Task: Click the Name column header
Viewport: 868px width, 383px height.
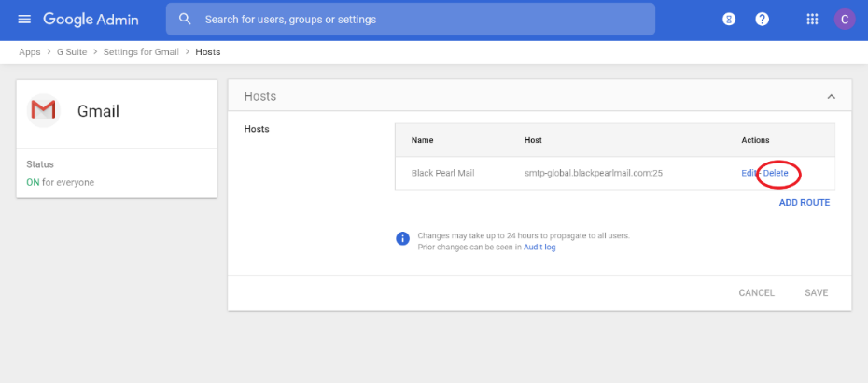Action: pos(423,140)
